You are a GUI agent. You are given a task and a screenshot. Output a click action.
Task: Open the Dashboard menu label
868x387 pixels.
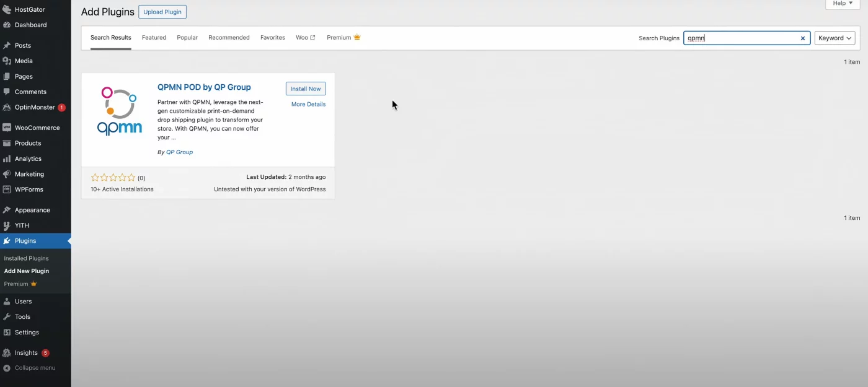click(31, 25)
